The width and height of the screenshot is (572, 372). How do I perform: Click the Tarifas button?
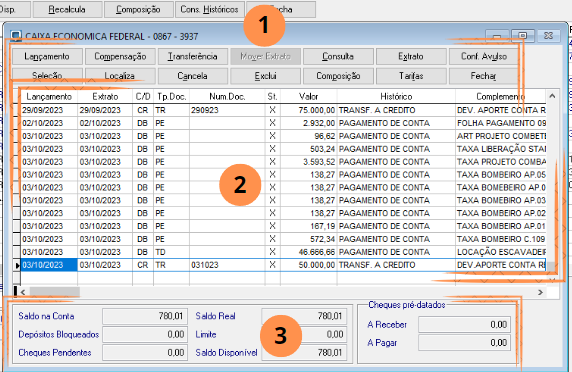pyautogui.click(x=411, y=76)
